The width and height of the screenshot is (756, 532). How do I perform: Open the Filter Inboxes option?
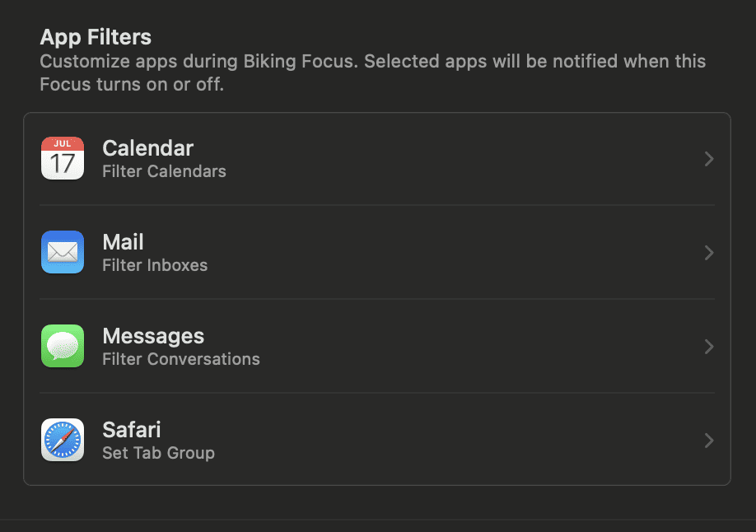[155, 265]
